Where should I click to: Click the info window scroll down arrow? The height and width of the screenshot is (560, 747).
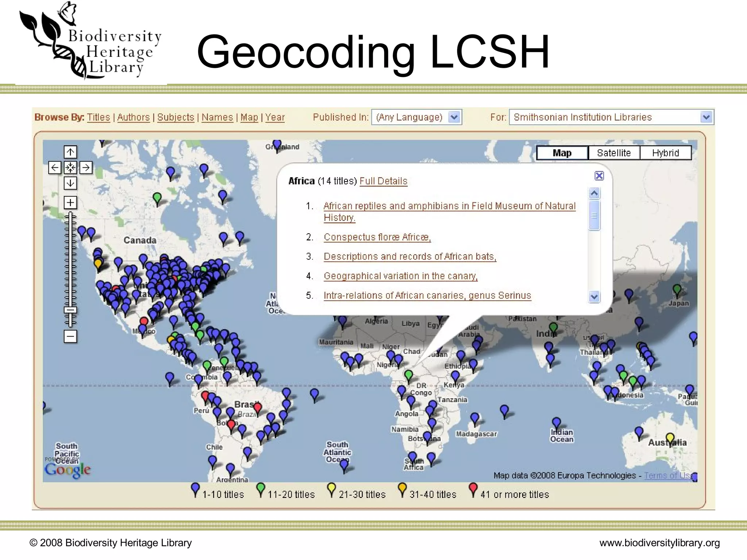[x=594, y=297]
